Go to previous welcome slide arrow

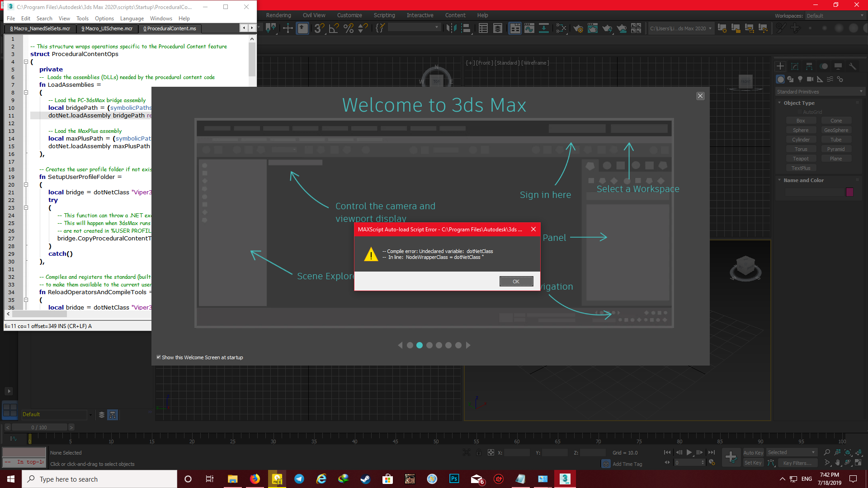[400, 345]
